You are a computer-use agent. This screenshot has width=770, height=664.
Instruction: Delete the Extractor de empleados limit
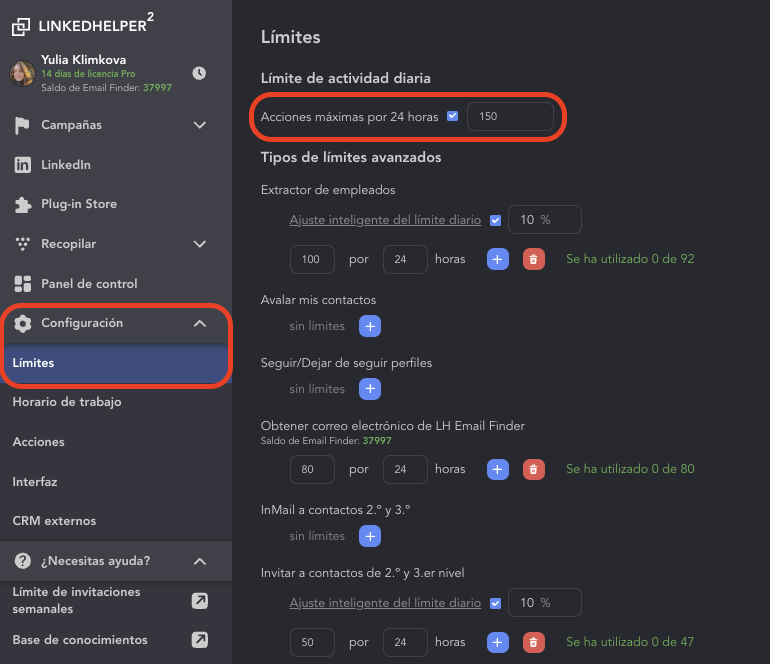coord(534,259)
